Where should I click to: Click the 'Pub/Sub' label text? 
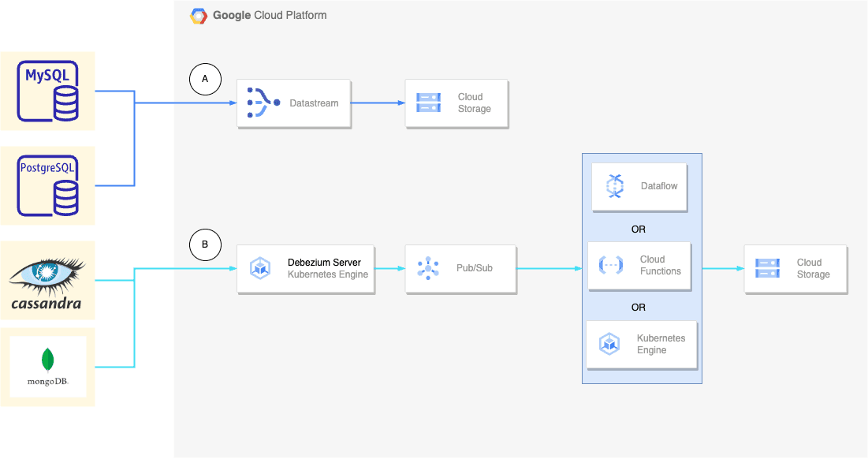[475, 268]
